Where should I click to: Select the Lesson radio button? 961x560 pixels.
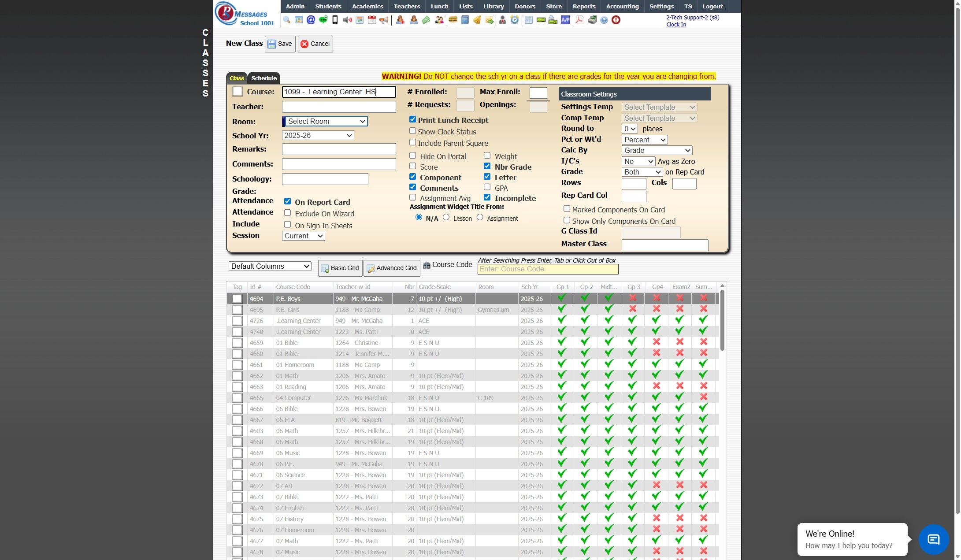click(446, 217)
